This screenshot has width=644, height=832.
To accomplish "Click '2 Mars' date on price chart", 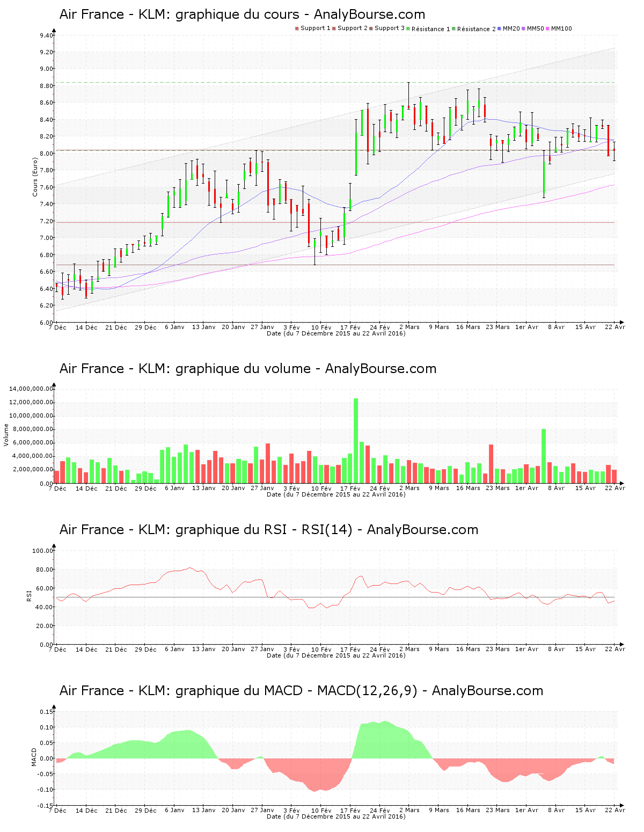I will (x=409, y=327).
